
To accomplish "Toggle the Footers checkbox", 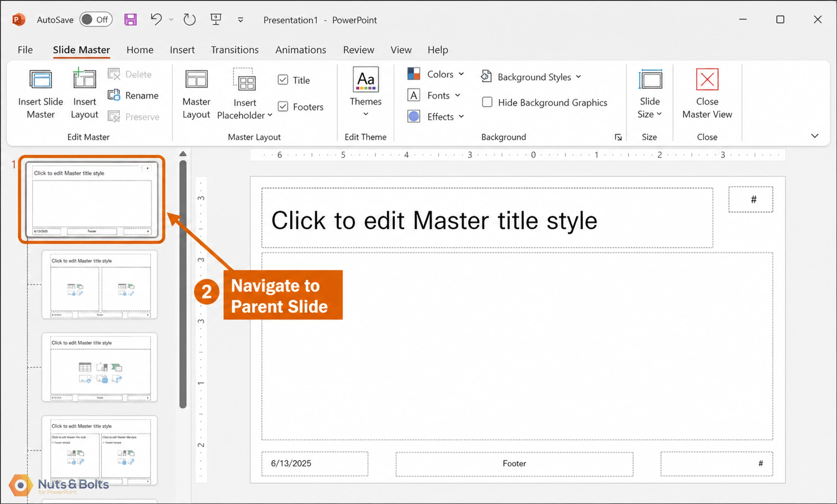I will [x=283, y=106].
